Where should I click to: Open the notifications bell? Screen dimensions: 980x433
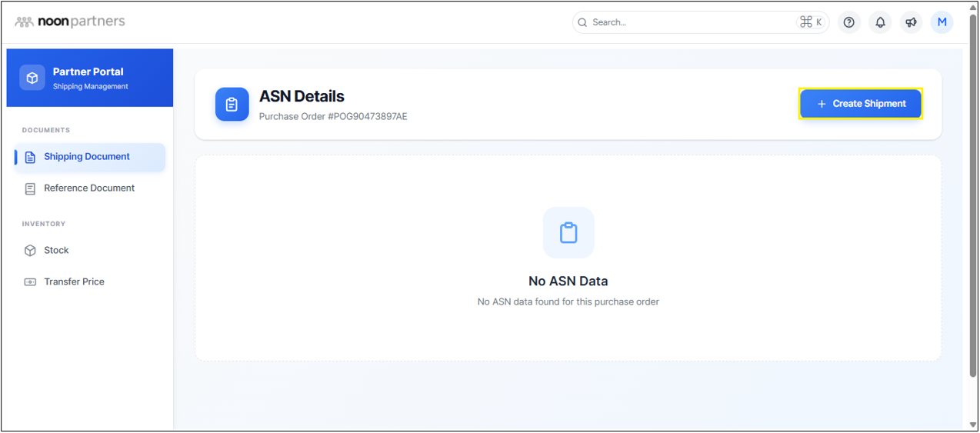tap(880, 22)
